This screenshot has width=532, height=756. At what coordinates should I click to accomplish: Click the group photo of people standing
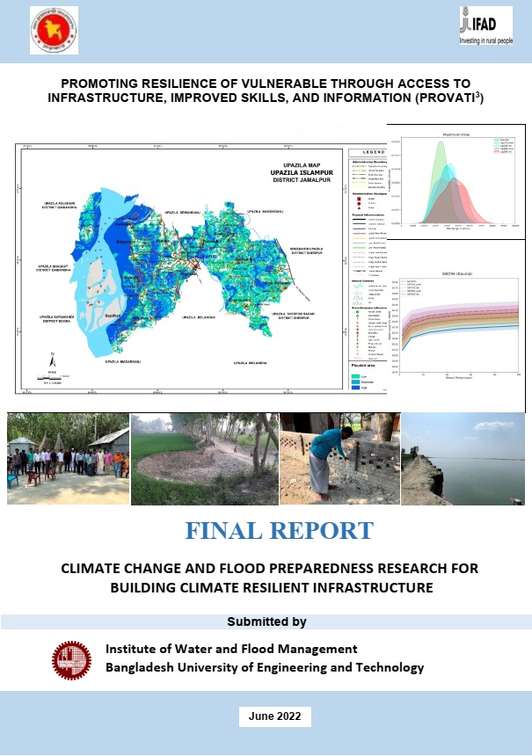coord(67,457)
